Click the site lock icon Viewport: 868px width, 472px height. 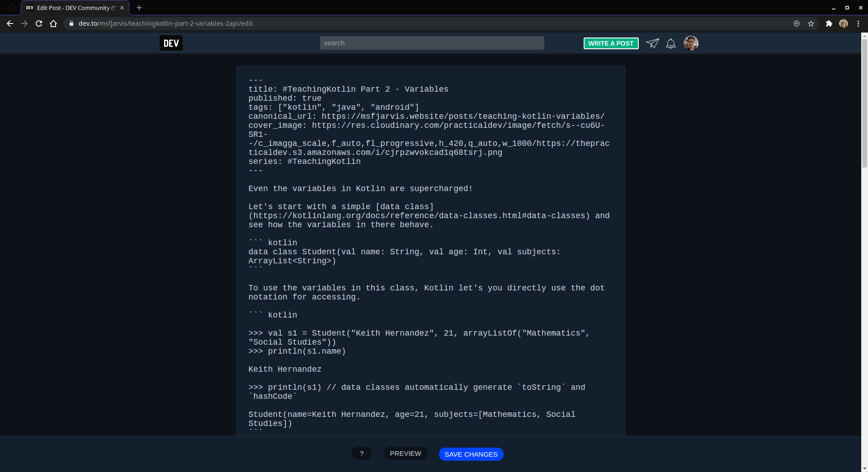[x=71, y=23]
